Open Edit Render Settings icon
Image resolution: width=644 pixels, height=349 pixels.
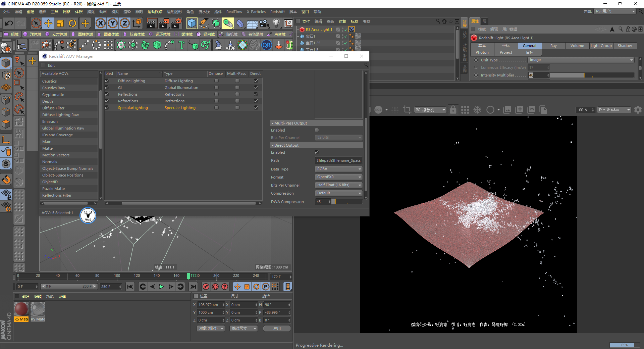coord(176,23)
